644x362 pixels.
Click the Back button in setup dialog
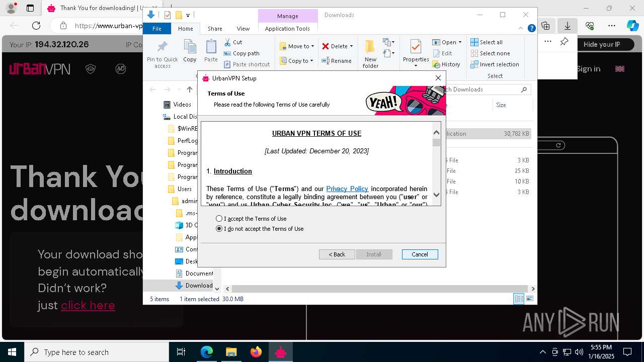[x=337, y=254]
